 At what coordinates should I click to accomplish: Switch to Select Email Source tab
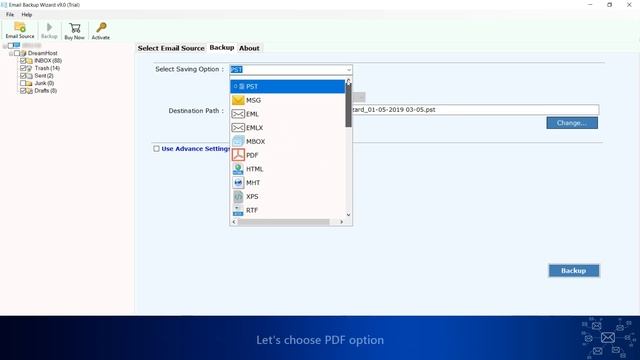(x=171, y=48)
